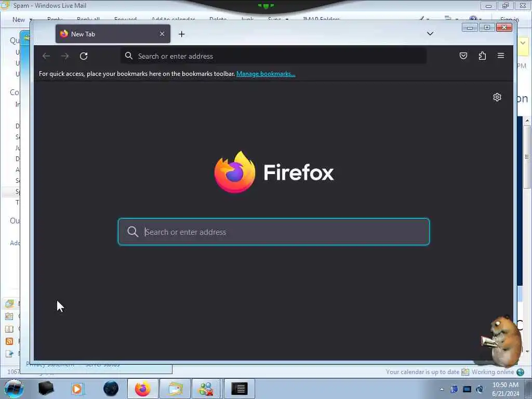Image resolution: width=532 pixels, height=399 pixels.
Task: Open Feeds RSS icon in Live Mail sidebar
Action: 9,341
